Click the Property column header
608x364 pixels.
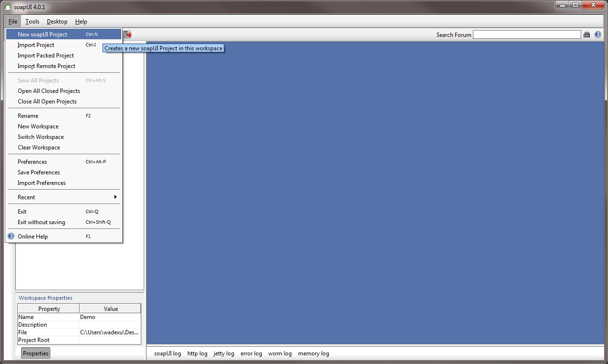coord(48,308)
